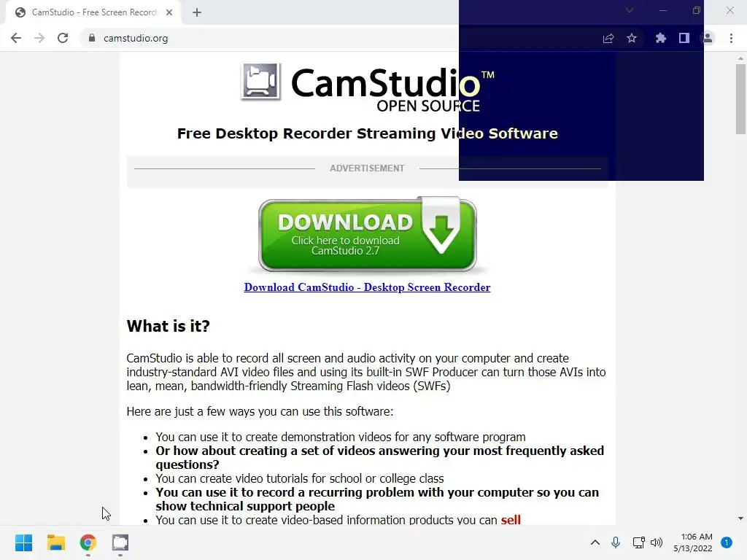Image resolution: width=747 pixels, height=560 pixels.
Task: Minimize the Chrome window
Action: pyautogui.click(x=662, y=10)
